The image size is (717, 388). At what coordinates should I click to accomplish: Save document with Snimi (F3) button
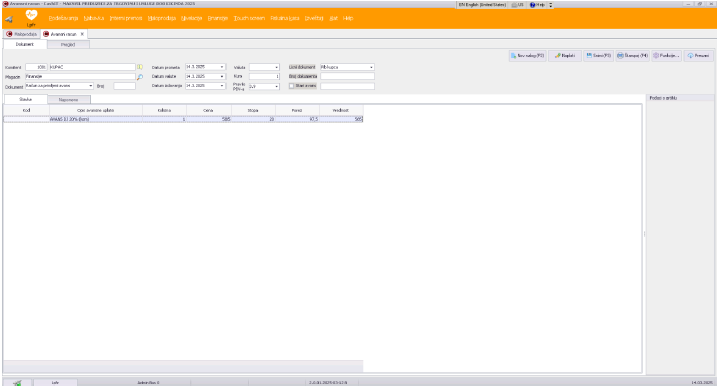pos(599,56)
